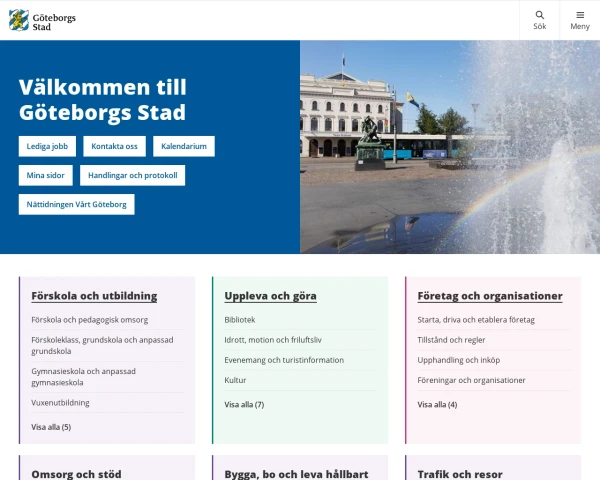
Task: Select Evenemang och turistinformation
Action: click(x=284, y=360)
